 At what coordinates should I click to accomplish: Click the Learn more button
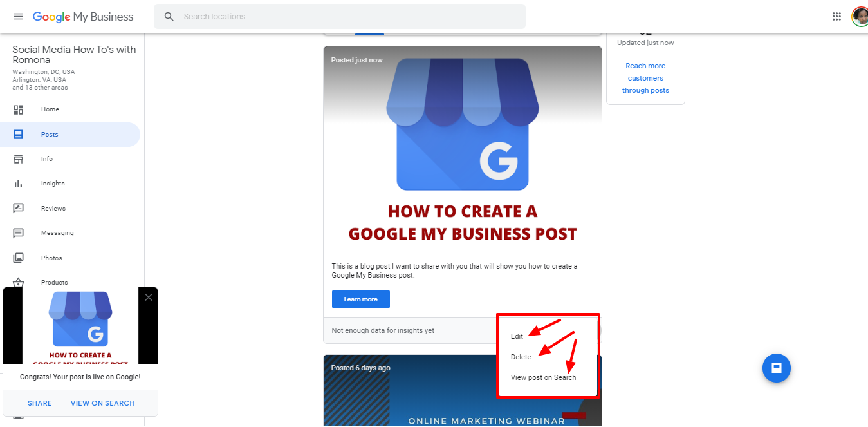click(361, 299)
